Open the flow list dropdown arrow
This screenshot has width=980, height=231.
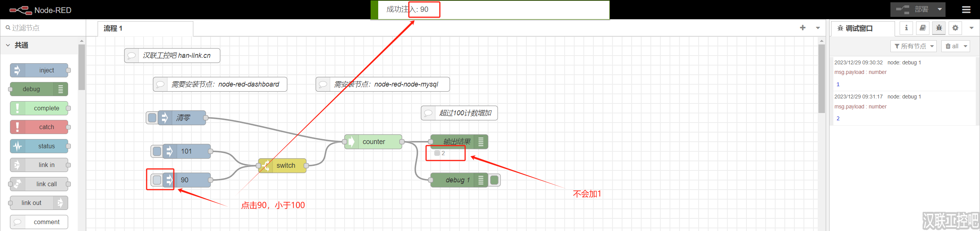click(818, 28)
